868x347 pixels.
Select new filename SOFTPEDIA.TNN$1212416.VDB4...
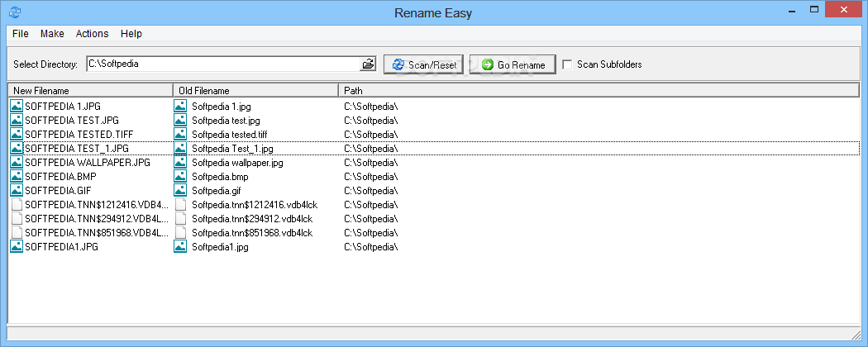coord(97,205)
